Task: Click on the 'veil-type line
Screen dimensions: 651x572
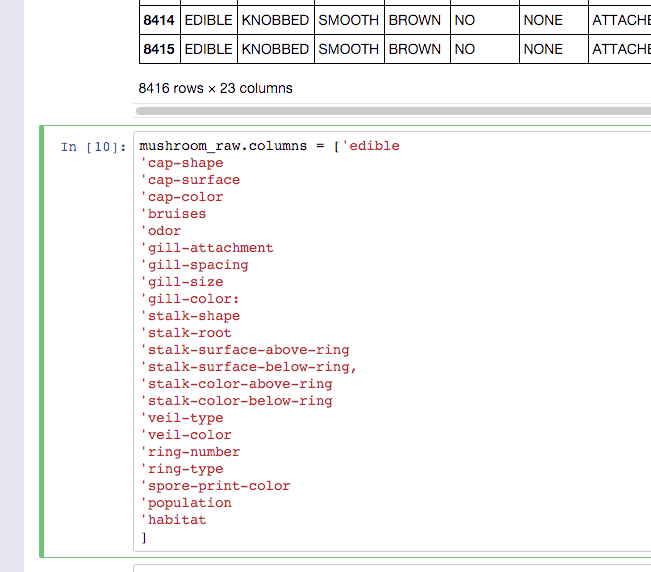Action: (182, 418)
